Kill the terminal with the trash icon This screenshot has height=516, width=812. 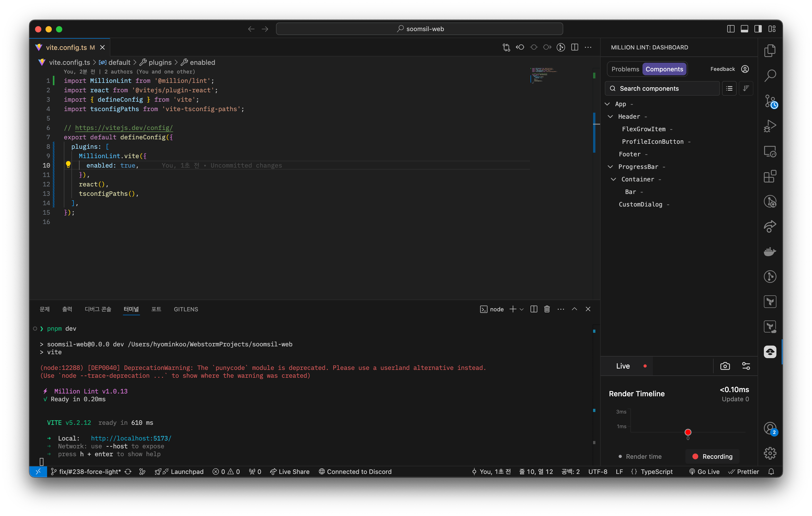(547, 309)
